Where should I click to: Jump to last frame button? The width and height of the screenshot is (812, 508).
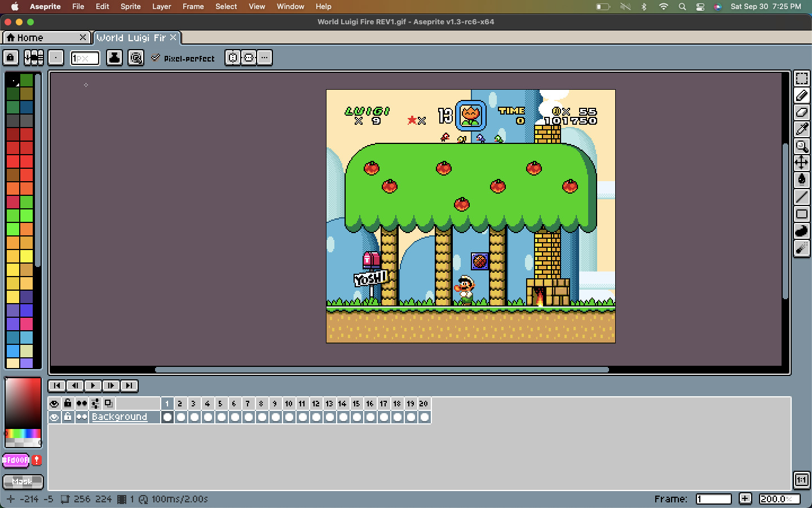pos(129,386)
